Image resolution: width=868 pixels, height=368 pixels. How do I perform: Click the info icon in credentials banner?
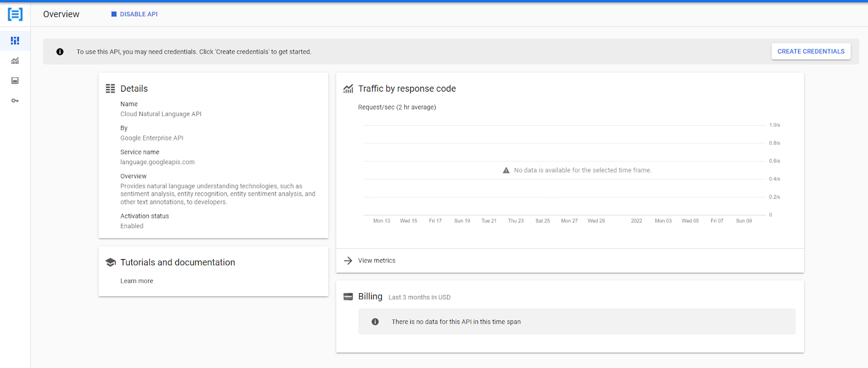[x=60, y=52]
